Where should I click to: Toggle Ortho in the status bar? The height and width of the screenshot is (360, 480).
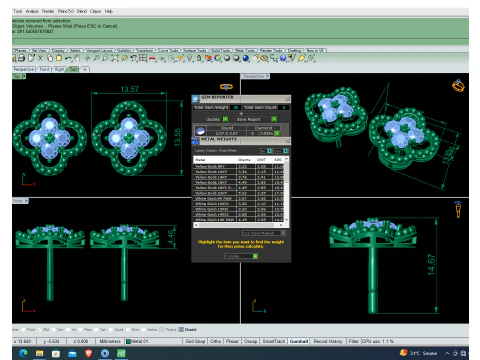(x=216, y=341)
